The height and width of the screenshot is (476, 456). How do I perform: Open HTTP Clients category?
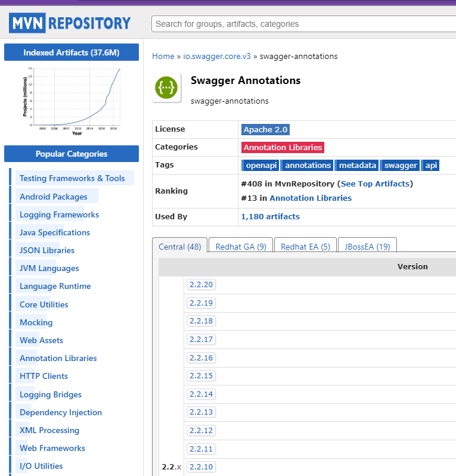coord(44,376)
